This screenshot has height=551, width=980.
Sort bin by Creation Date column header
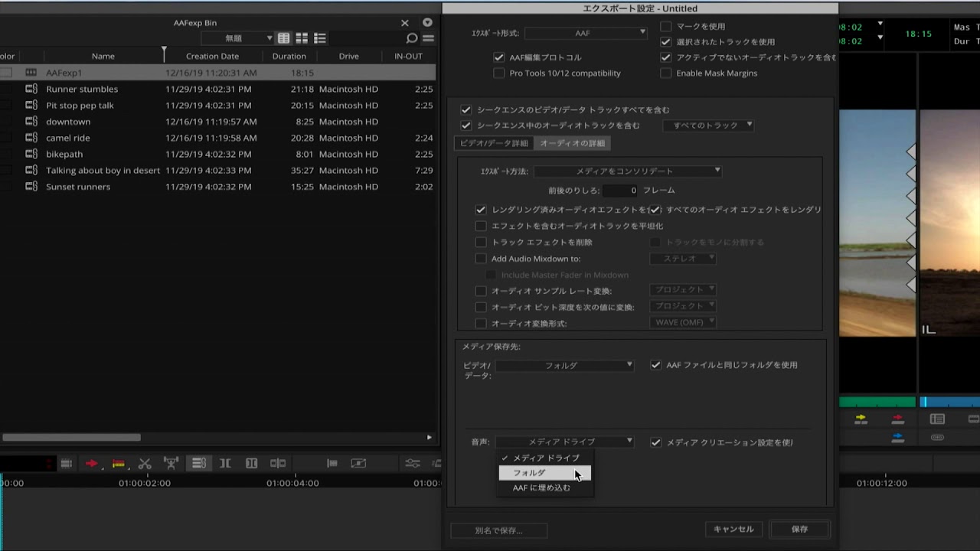[x=212, y=56]
